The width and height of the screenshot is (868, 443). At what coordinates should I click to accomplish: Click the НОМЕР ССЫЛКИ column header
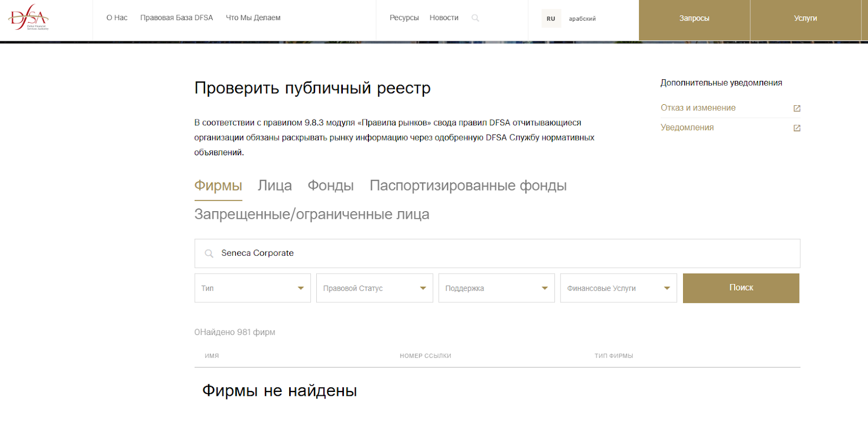425,356
